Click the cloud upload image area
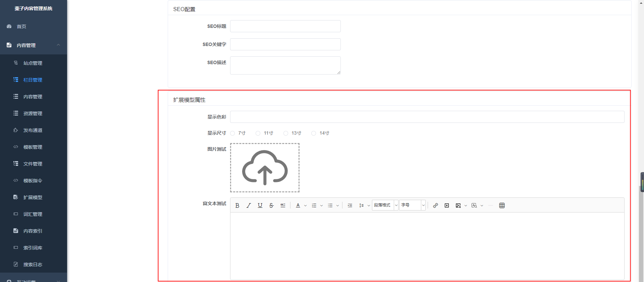The width and height of the screenshot is (644, 282). pos(265,168)
